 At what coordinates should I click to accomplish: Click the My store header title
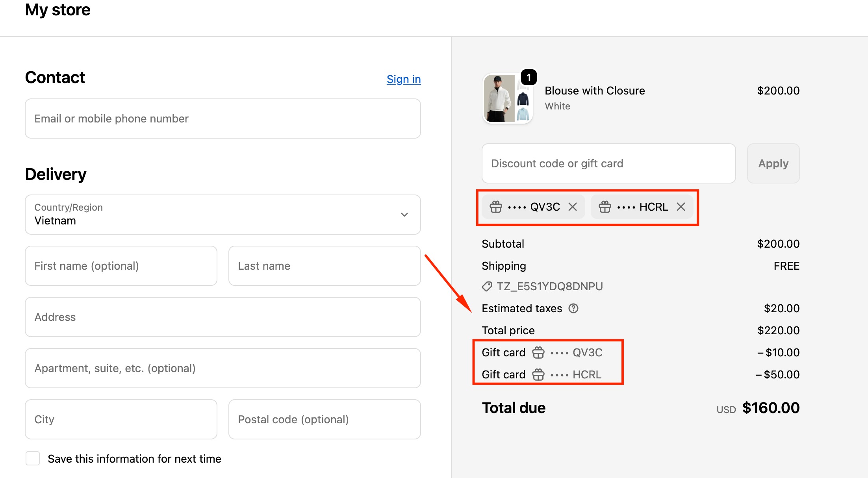58,10
